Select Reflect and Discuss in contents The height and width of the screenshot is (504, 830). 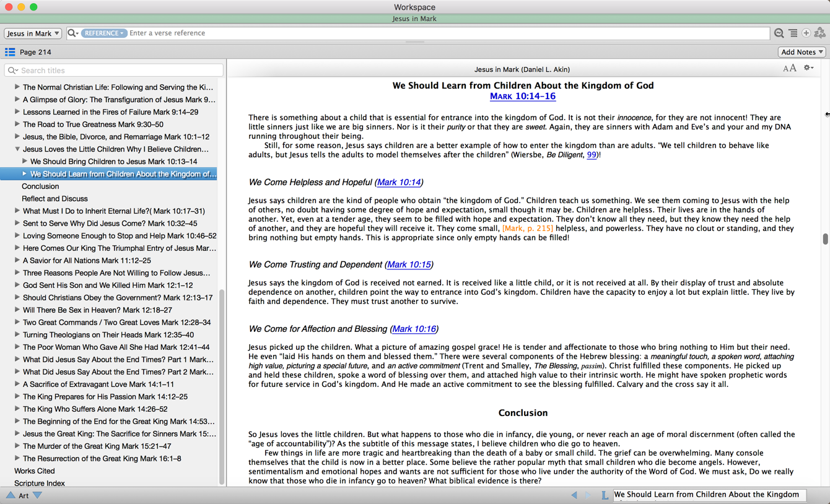pyautogui.click(x=55, y=199)
